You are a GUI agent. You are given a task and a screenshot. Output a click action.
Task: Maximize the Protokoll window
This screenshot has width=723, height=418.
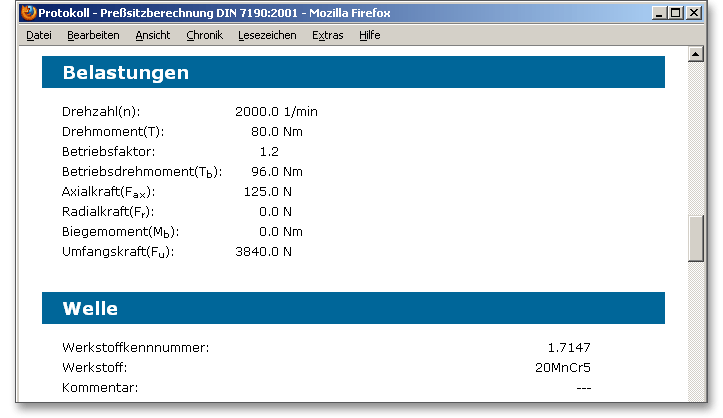point(676,13)
